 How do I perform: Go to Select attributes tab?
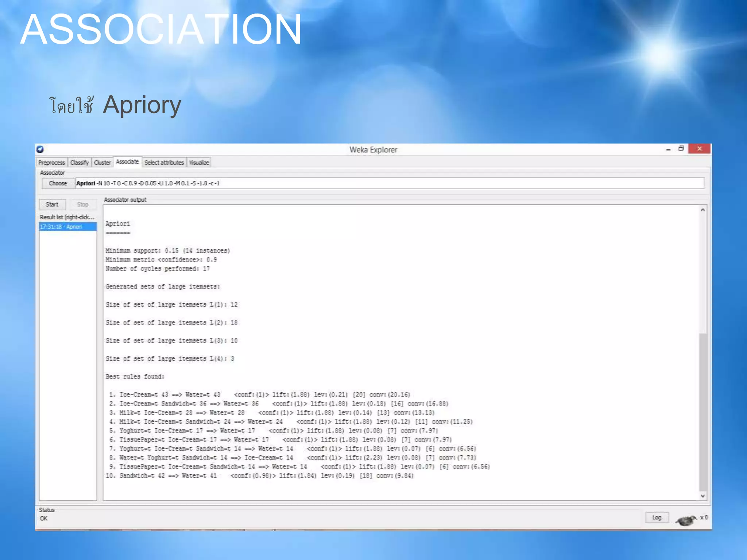point(164,162)
